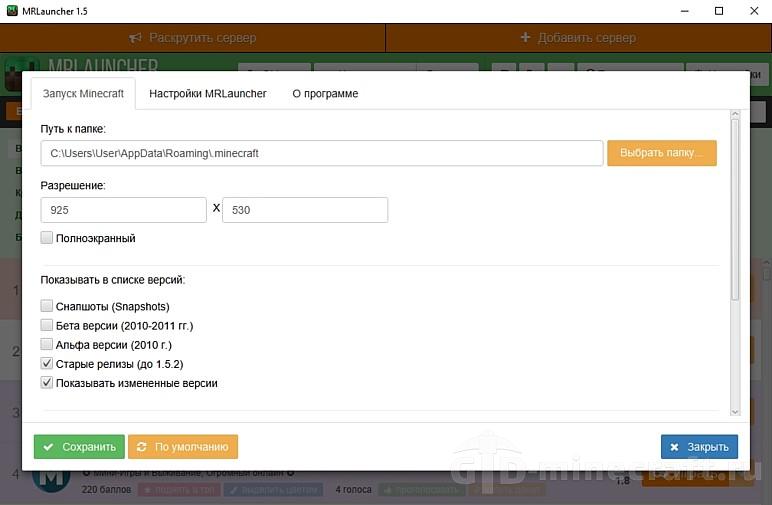Click the megaphone icon for Раскрутить сервер

coord(135,38)
